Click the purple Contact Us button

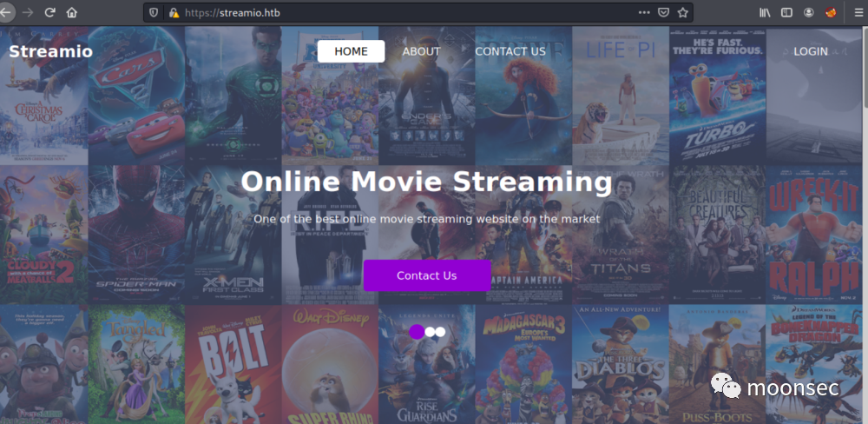click(x=427, y=275)
